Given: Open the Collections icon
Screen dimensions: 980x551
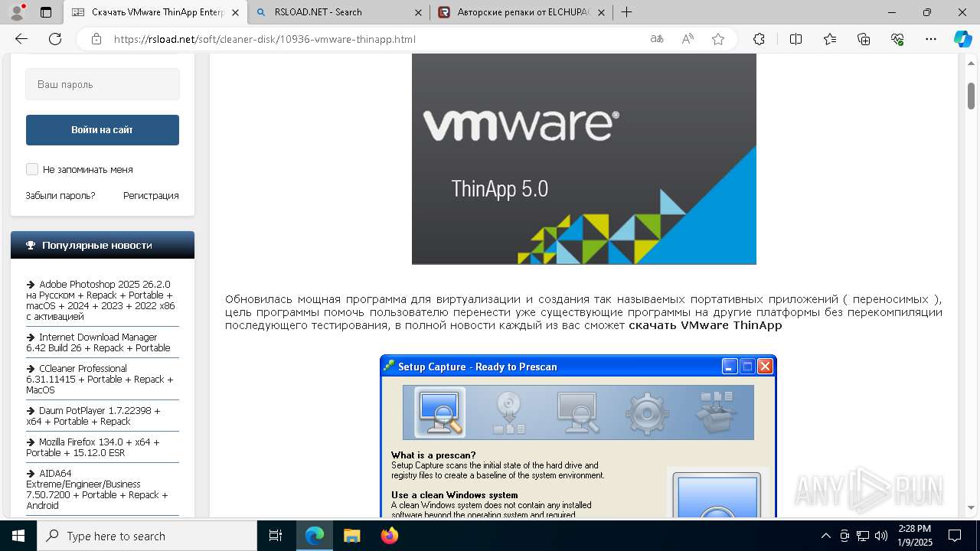Looking at the screenshot, I should (864, 39).
